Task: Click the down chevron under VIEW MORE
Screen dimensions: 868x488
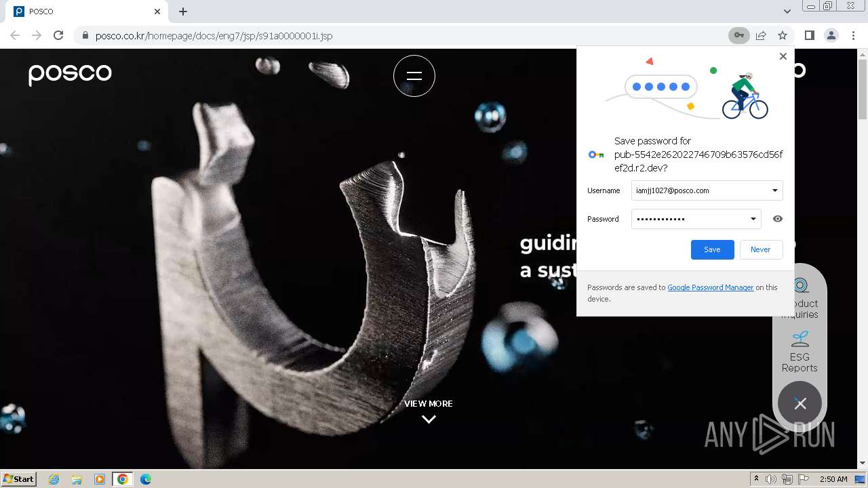Action: (x=429, y=419)
